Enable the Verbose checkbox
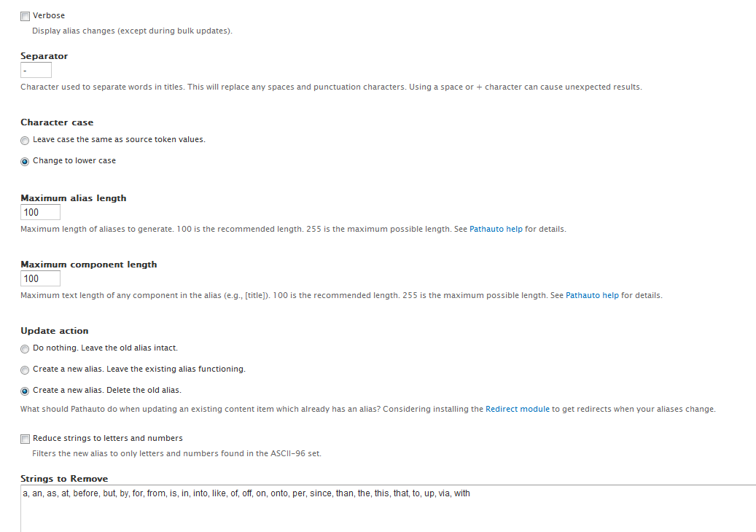The image size is (756, 532). (x=25, y=16)
